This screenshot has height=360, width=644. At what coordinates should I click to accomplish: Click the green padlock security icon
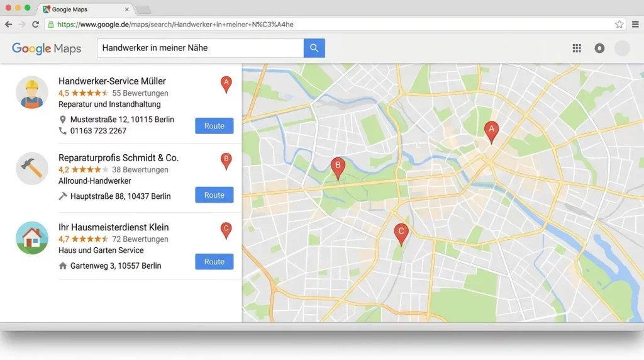[x=51, y=25]
